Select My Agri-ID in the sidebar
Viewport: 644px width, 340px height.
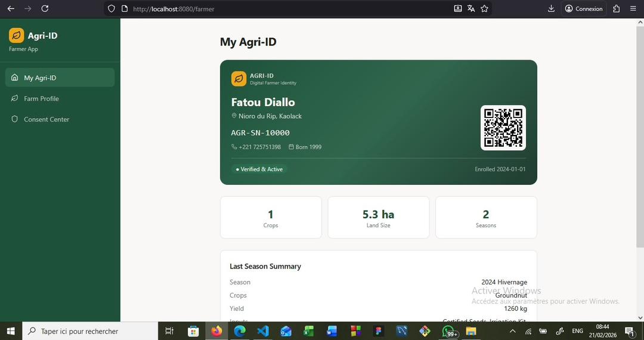(x=60, y=78)
